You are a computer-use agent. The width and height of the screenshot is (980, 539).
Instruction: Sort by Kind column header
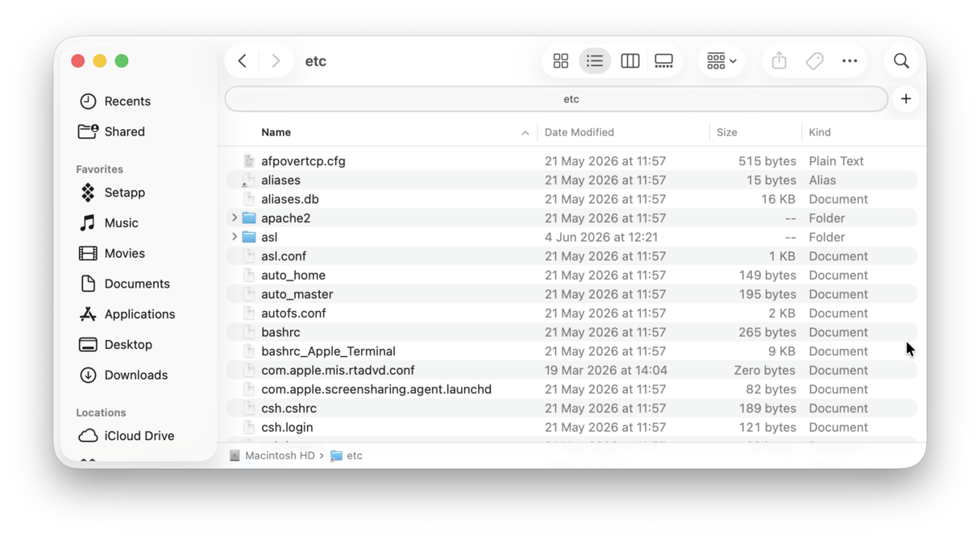820,132
